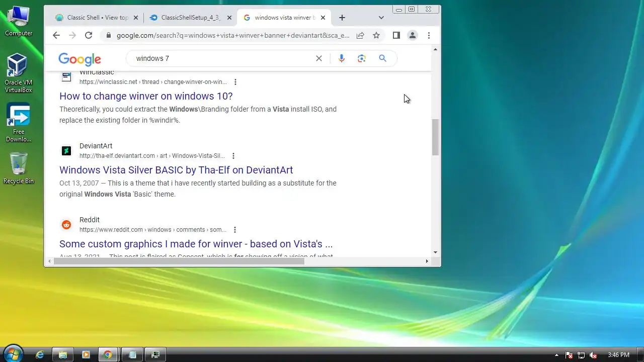
Task: Start a voice search with the microphone
Action: pyautogui.click(x=342, y=58)
